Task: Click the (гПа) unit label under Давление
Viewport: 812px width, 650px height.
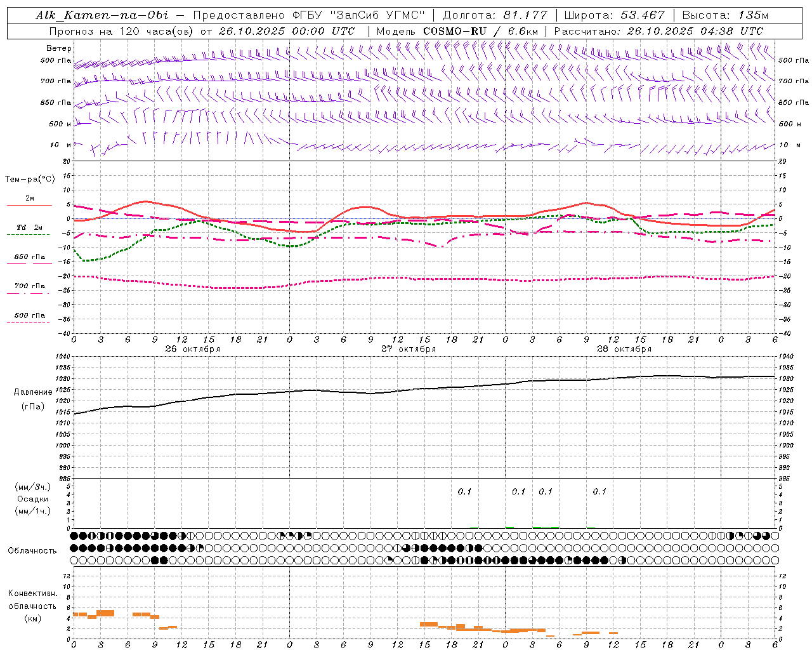Action: 33,407
